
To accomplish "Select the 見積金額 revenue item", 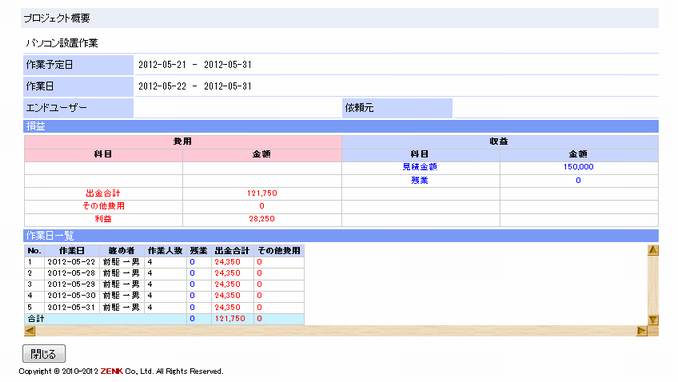I will [x=419, y=167].
